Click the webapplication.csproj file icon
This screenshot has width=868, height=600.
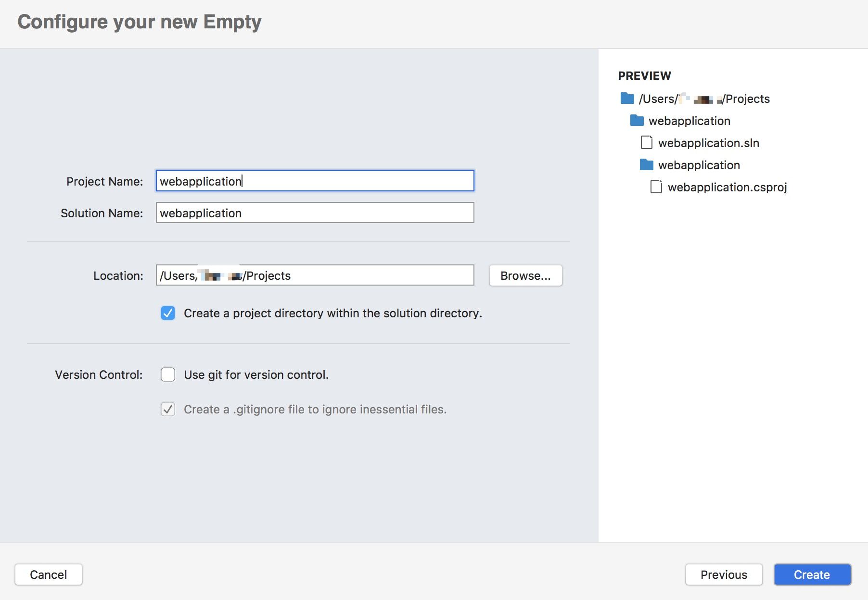(x=656, y=187)
